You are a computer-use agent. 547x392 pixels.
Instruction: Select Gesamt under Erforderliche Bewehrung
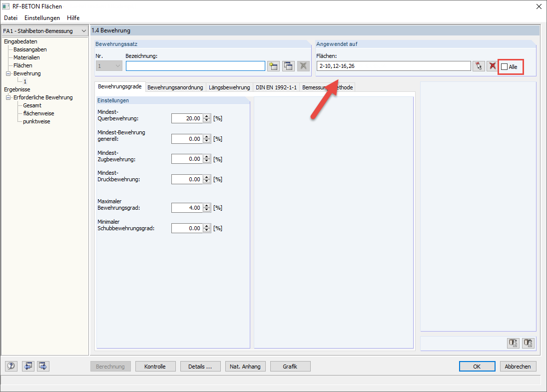pos(32,106)
